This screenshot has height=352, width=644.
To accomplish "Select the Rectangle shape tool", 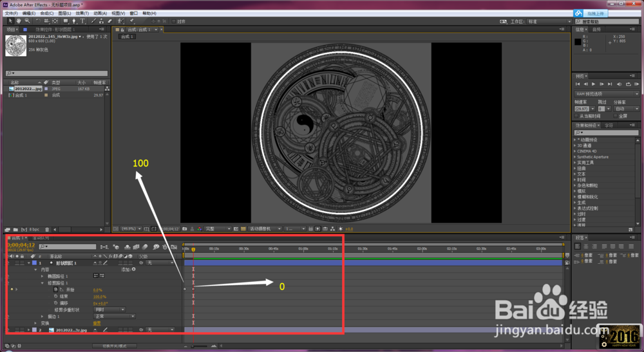I will 66,21.
